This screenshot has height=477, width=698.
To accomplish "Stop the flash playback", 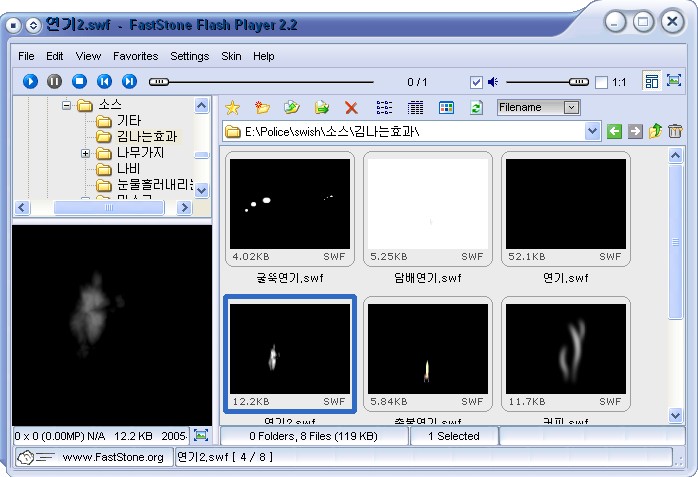I will 79,82.
